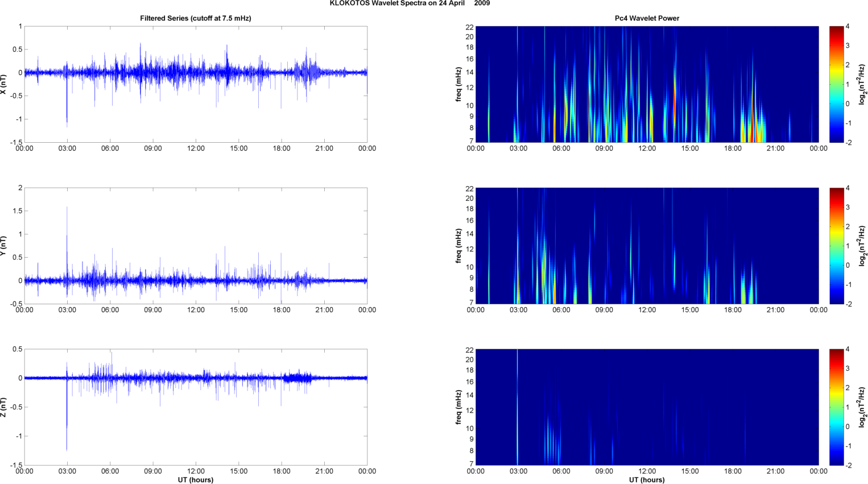Click the middle wavelet power spectrogram

tap(647, 246)
